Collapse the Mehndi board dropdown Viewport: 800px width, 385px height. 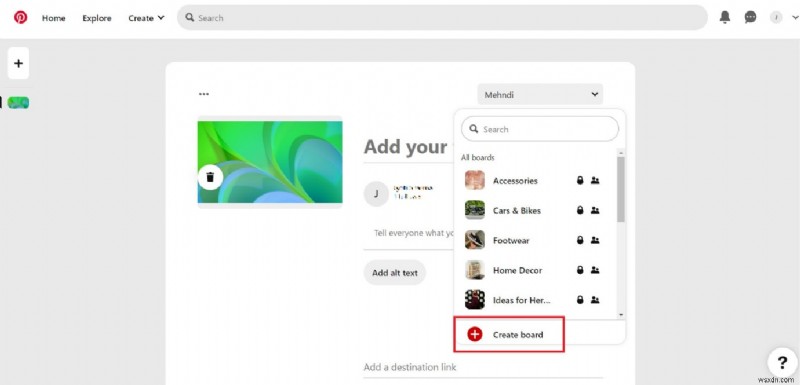[x=540, y=94]
